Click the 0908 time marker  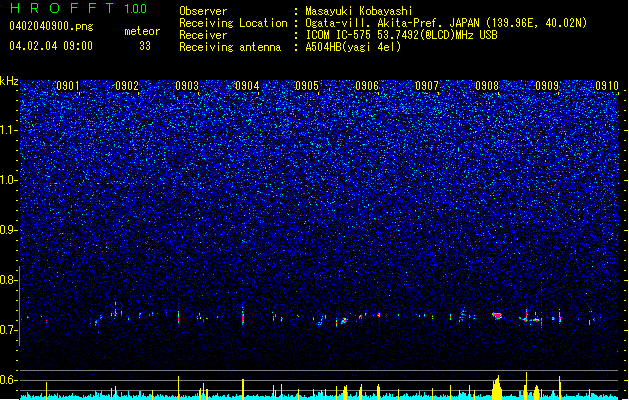tap(487, 86)
